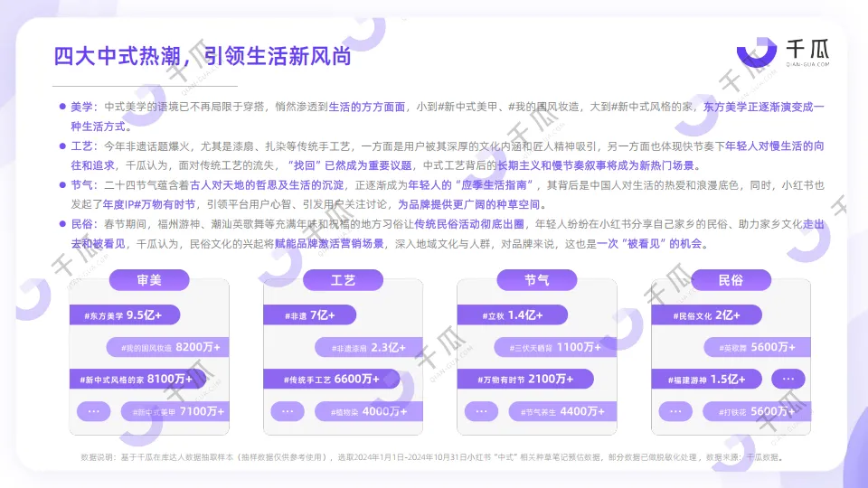This screenshot has width=868, height=488.
Task: Click the phrase 长期主义和慢节奏叙事将成为新热门场景
Action: point(596,165)
